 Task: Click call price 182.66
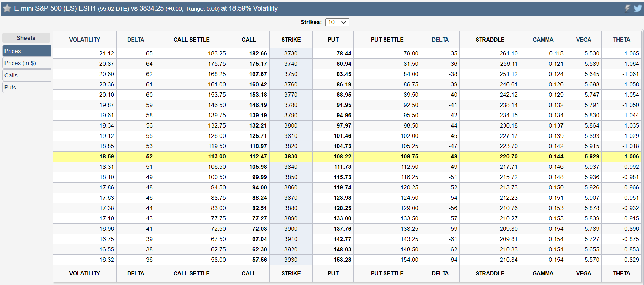(258, 53)
